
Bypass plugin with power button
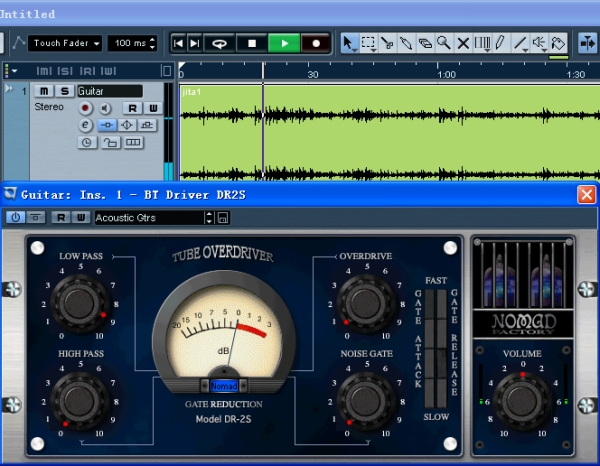tap(16, 217)
